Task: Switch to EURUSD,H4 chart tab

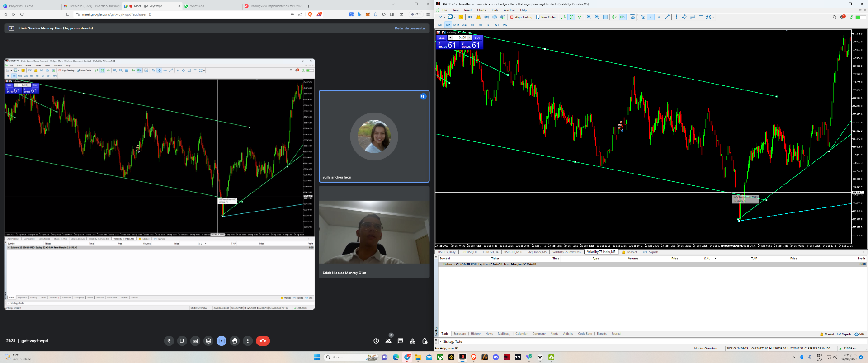Action: click(x=491, y=252)
